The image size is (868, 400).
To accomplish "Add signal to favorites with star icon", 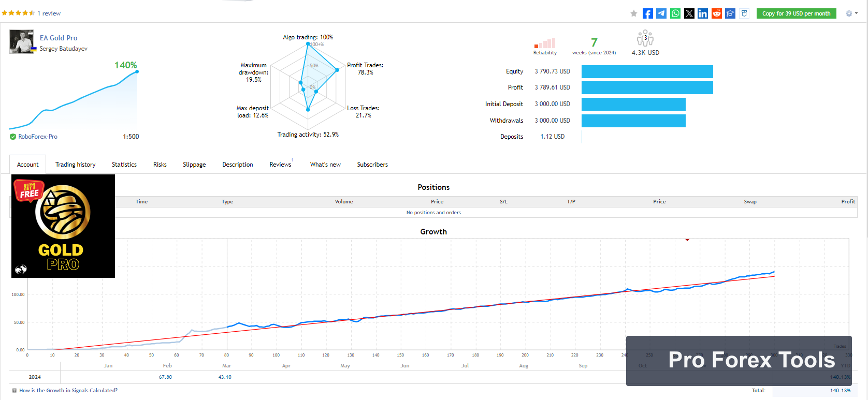I will click(x=633, y=13).
